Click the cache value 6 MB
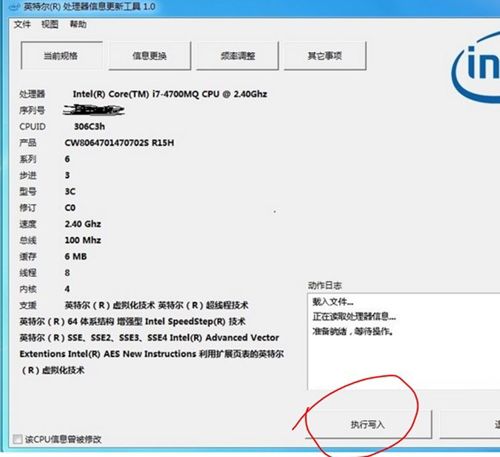 76,256
